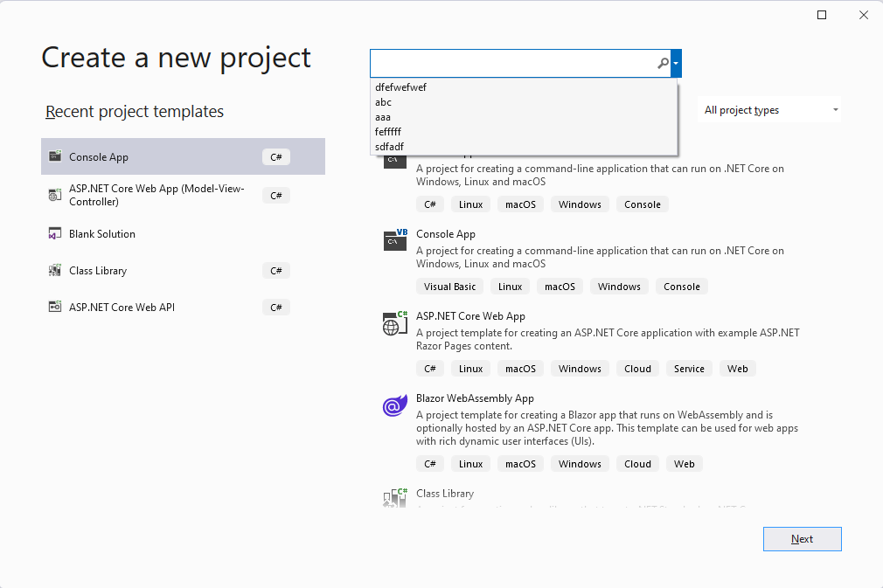The height and width of the screenshot is (588, 883).
Task: Click the Visual Basic tag
Action: point(449,287)
